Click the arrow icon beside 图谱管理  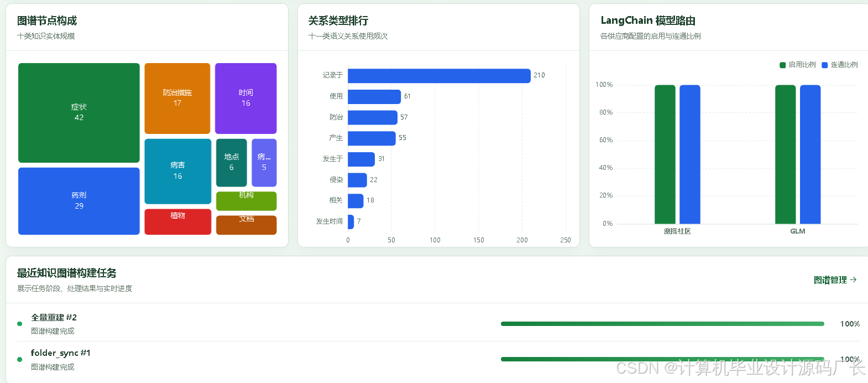(x=853, y=280)
